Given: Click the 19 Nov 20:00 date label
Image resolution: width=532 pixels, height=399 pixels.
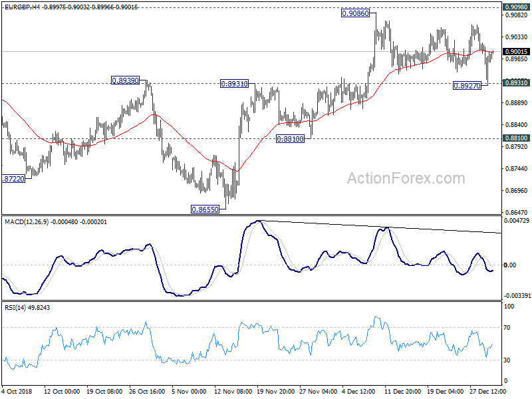Looking at the screenshot, I should click(275, 391).
